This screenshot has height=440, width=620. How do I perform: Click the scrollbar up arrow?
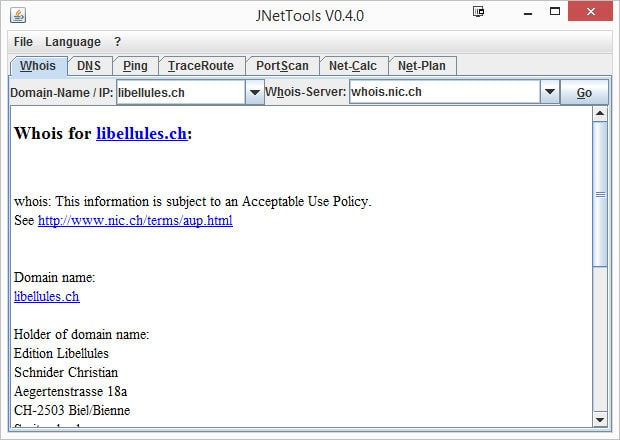600,114
